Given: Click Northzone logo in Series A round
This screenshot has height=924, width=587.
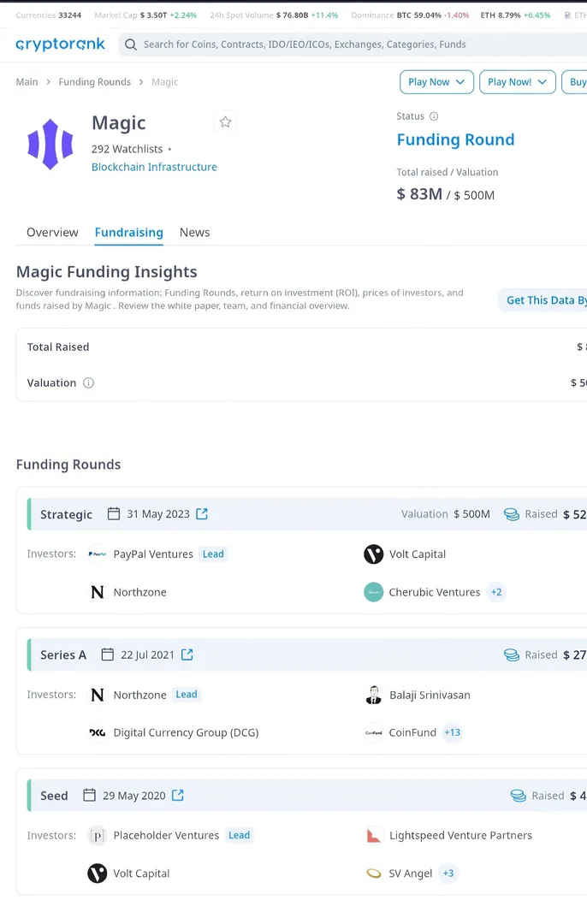Looking at the screenshot, I should pyautogui.click(x=98, y=696).
